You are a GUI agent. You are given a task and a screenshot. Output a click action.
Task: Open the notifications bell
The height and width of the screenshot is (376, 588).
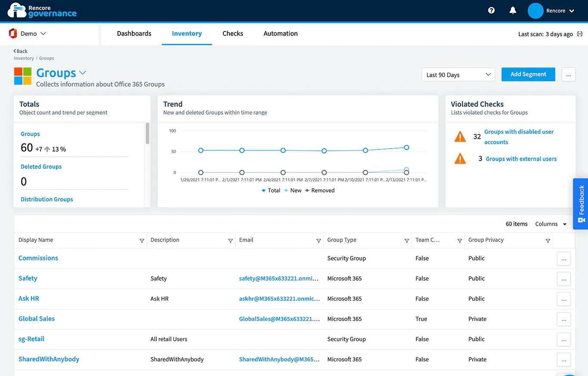(513, 10)
